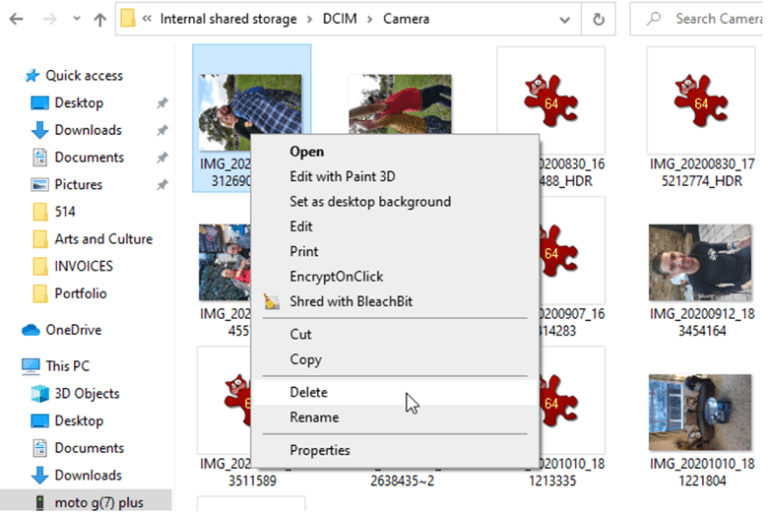Select the 3D Objects icon
This screenshot has height=514, width=768.
pyautogui.click(x=40, y=393)
